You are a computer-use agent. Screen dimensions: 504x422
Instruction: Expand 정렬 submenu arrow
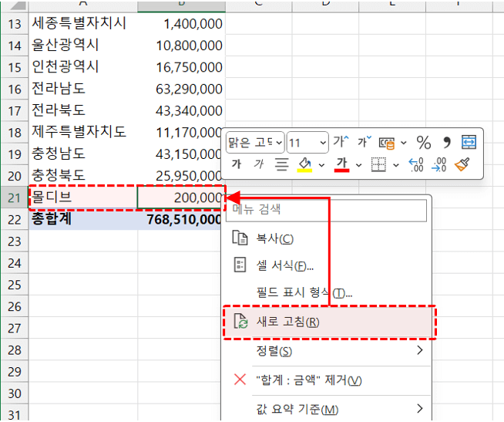pyautogui.click(x=420, y=350)
